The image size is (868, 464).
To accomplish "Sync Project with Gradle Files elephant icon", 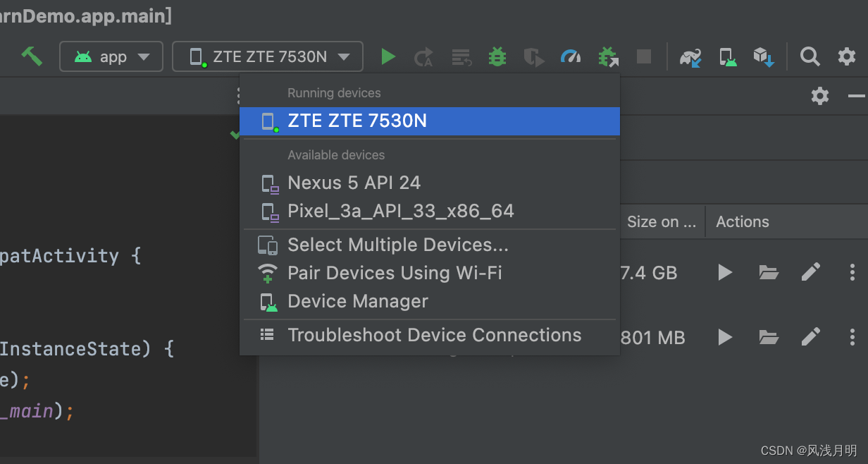I will click(690, 57).
